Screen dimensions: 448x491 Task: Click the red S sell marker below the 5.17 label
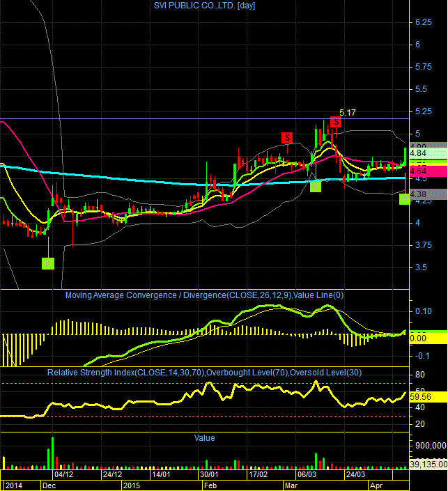point(336,121)
